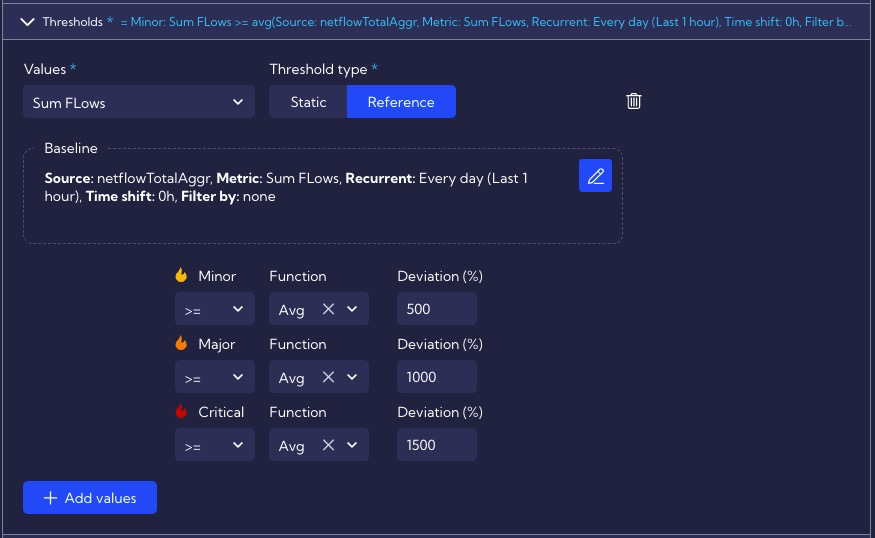The width and height of the screenshot is (875, 538).
Task: Edit baseline with the pencil icon
Action: [595, 176]
